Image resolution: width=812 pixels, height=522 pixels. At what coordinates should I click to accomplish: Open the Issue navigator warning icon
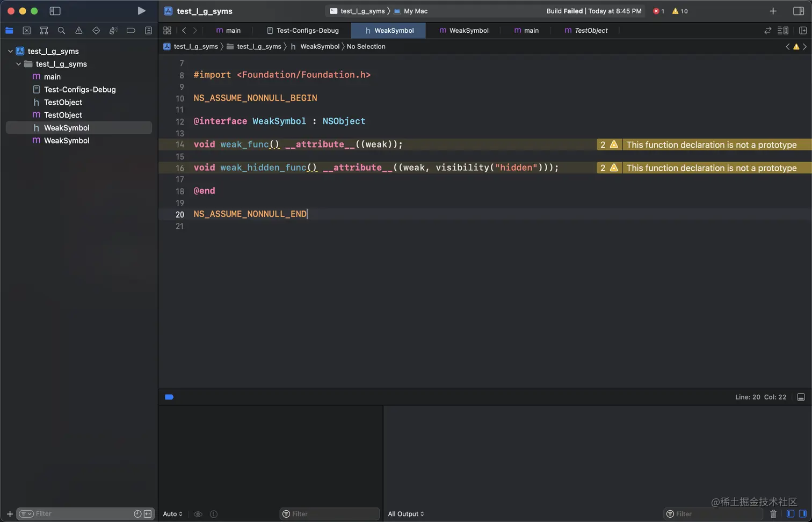[79, 31]
